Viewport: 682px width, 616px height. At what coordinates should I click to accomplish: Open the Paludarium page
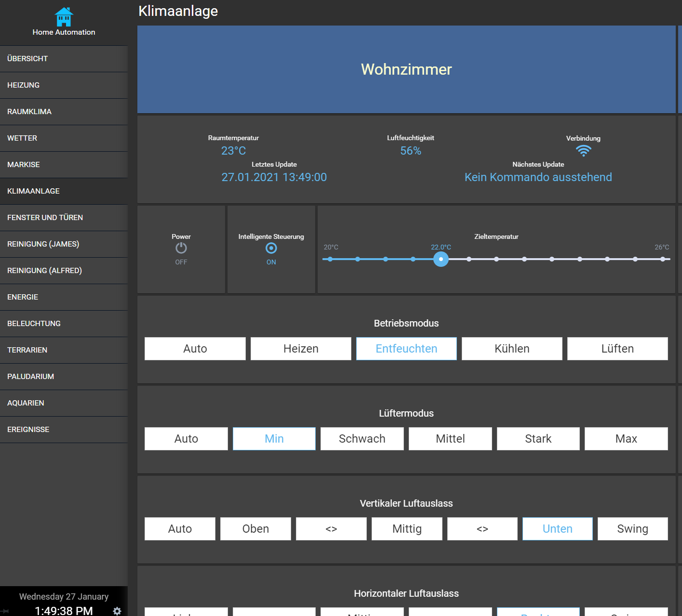(x=64, y=377)
